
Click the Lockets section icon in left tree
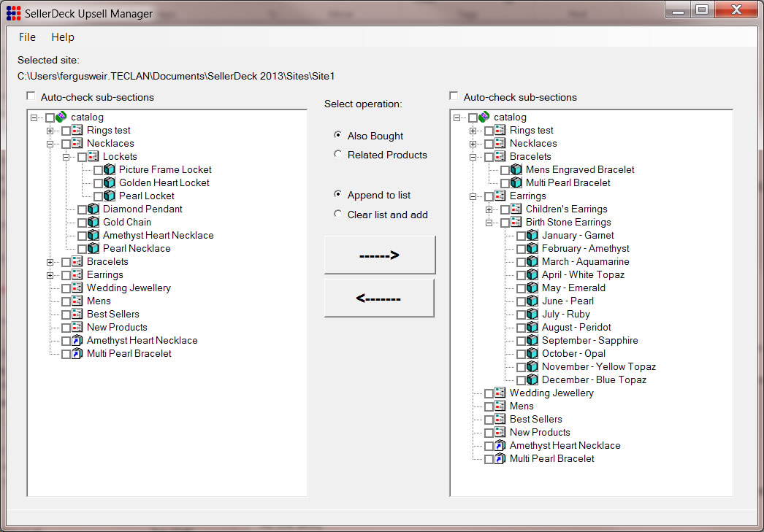pyautogui.click(x=93, y=157)
